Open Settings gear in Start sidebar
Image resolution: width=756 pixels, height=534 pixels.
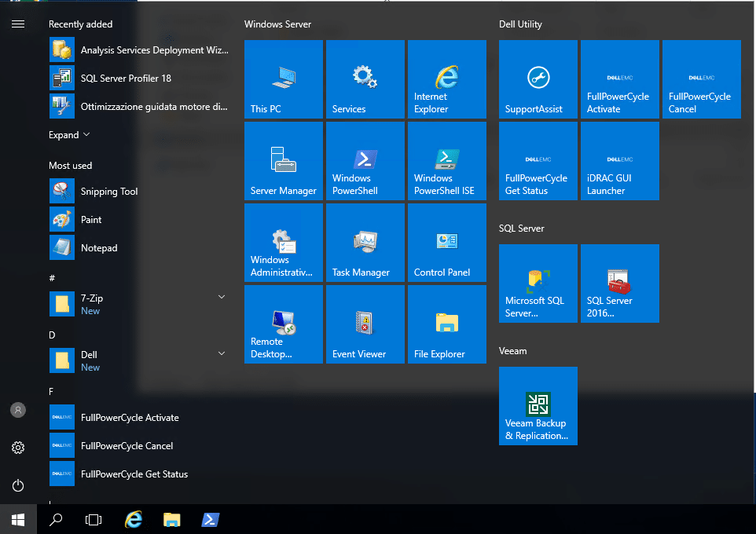[18, 448]
